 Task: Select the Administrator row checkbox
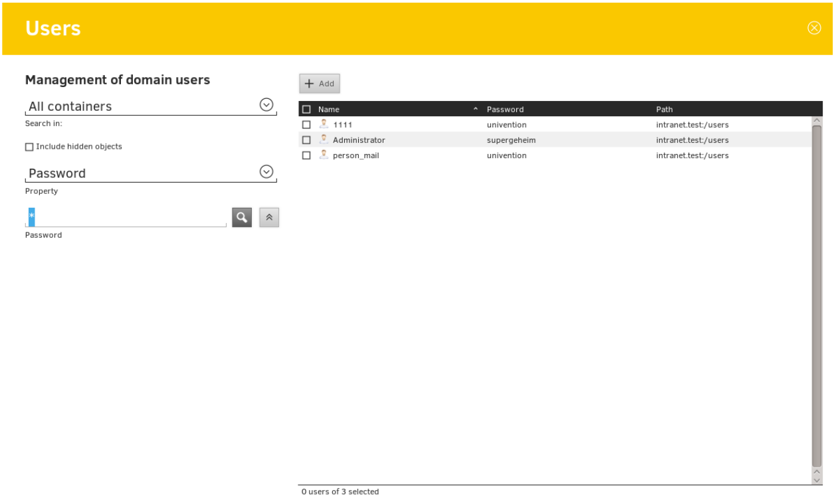click(306, 140)
